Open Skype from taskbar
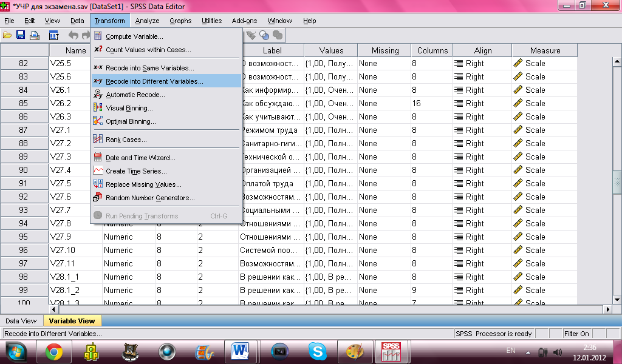This screenshot has width=622, height=364. coord(317,352)
